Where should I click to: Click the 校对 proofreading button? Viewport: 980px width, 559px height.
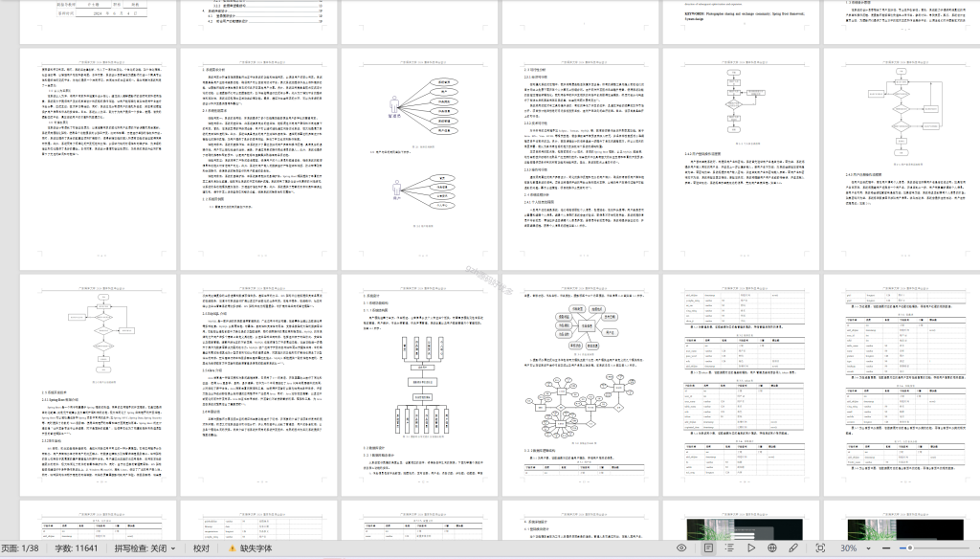coord(201,548)
